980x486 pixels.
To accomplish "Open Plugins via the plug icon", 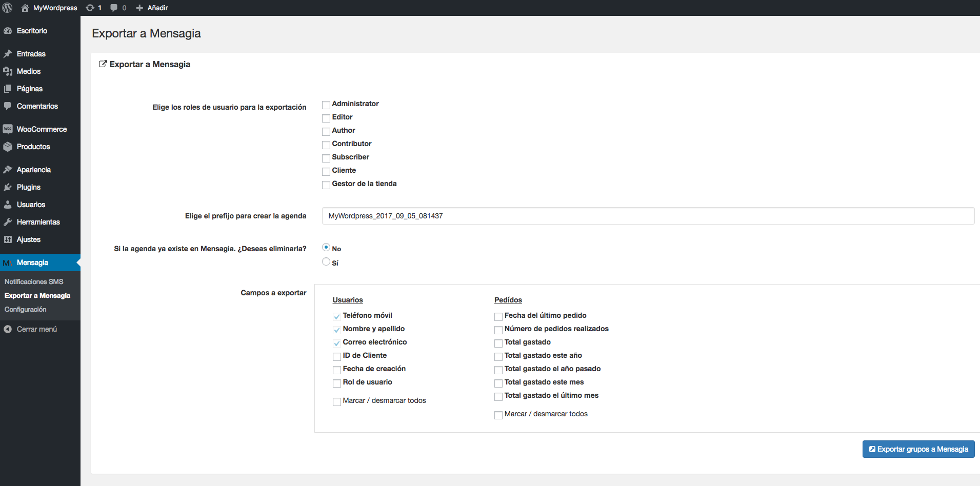I will point(8,187).
